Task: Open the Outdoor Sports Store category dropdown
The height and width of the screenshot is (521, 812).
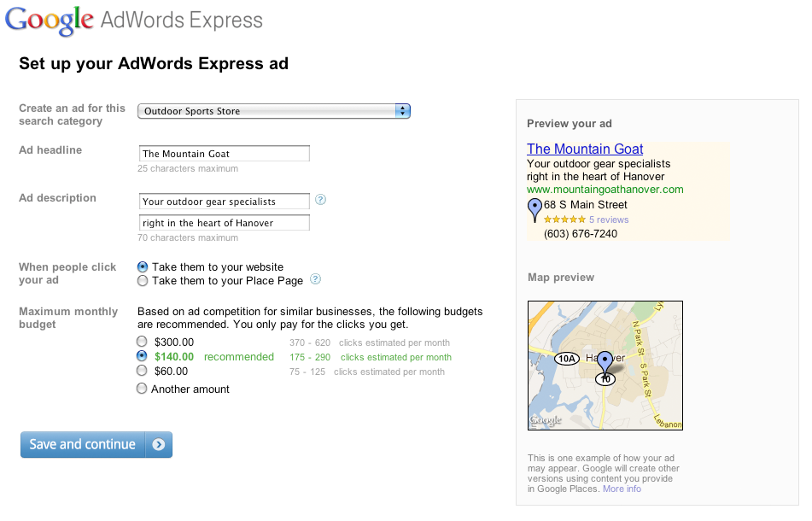Action: (x=274, y=111)
